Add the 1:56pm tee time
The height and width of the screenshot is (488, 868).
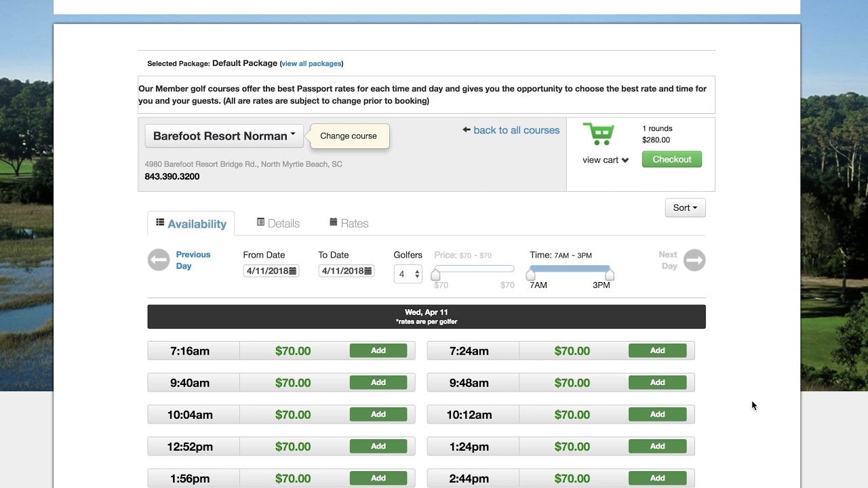pos(378,478)
